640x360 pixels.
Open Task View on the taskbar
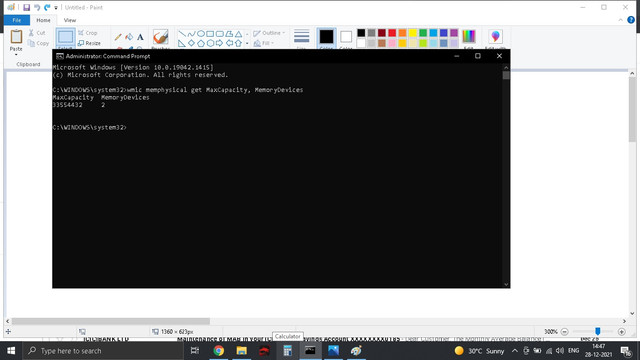195,351
